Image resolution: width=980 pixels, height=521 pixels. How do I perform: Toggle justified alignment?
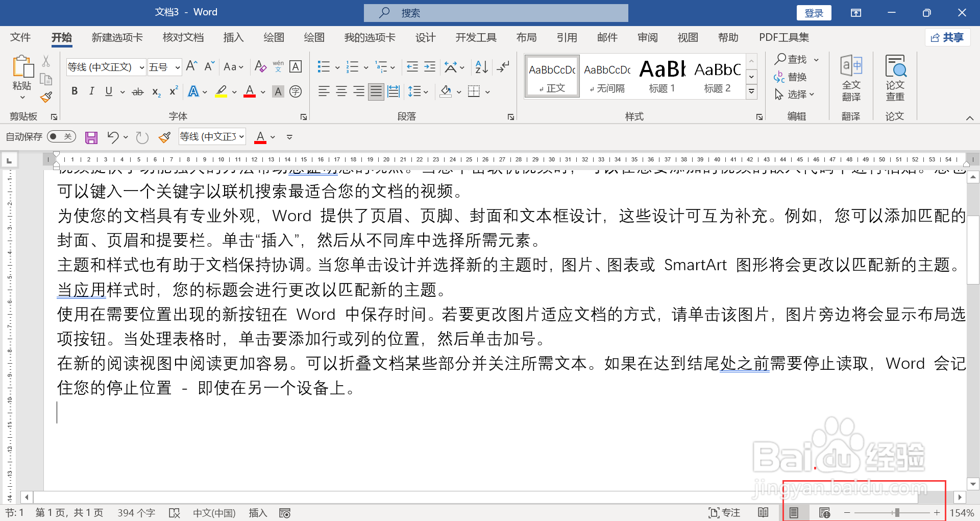coord(376,91)
